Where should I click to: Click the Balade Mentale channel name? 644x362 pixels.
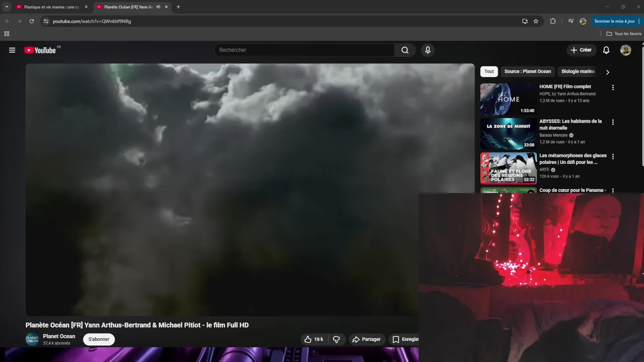coord(553,135)
